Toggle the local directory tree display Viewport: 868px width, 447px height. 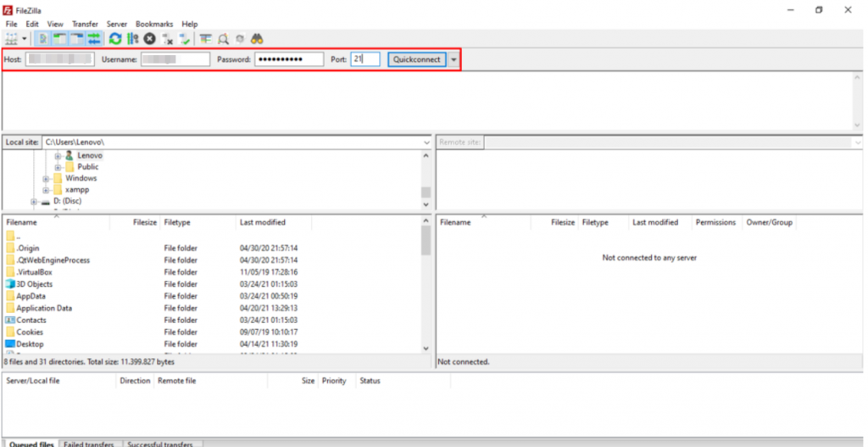coord(60,39)
